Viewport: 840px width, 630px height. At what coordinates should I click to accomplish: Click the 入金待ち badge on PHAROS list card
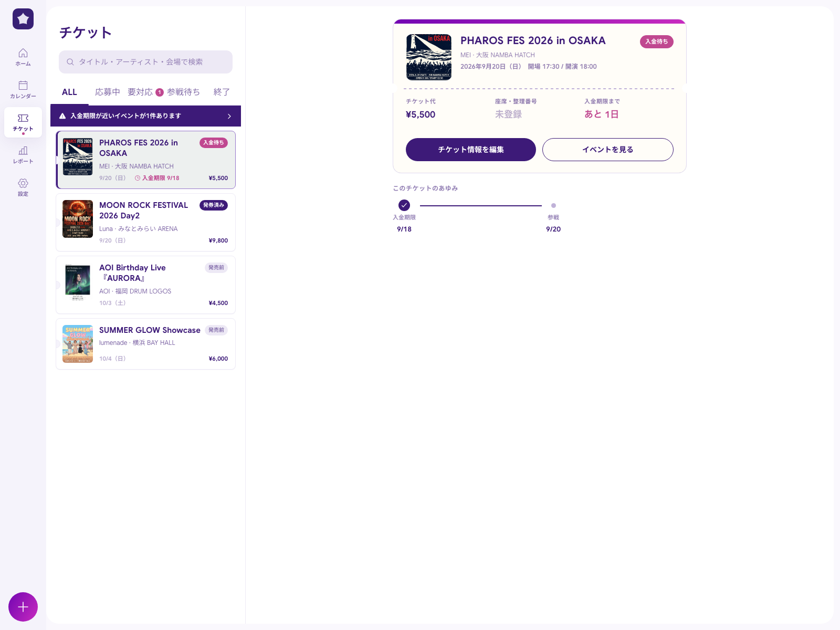coord(214,143)
